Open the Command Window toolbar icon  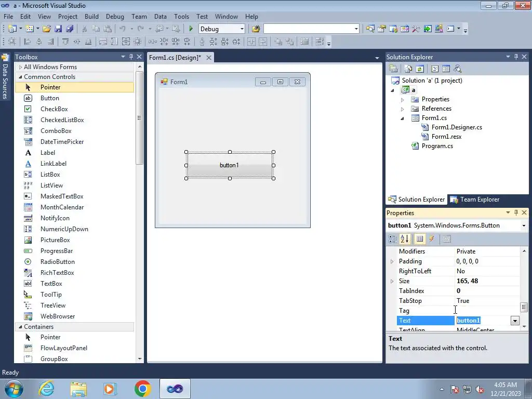point(450,29)
